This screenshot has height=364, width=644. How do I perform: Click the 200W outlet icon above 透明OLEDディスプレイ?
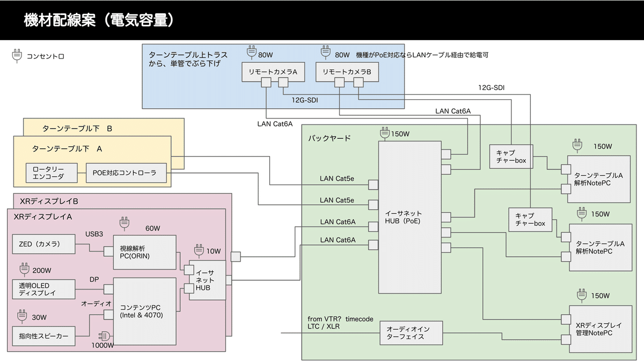(23, 269)
